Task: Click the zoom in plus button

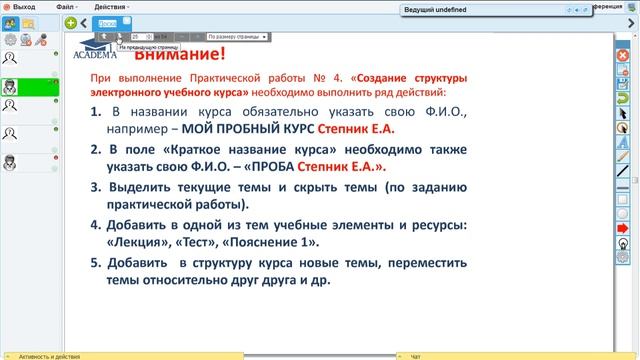Action: 198,37
